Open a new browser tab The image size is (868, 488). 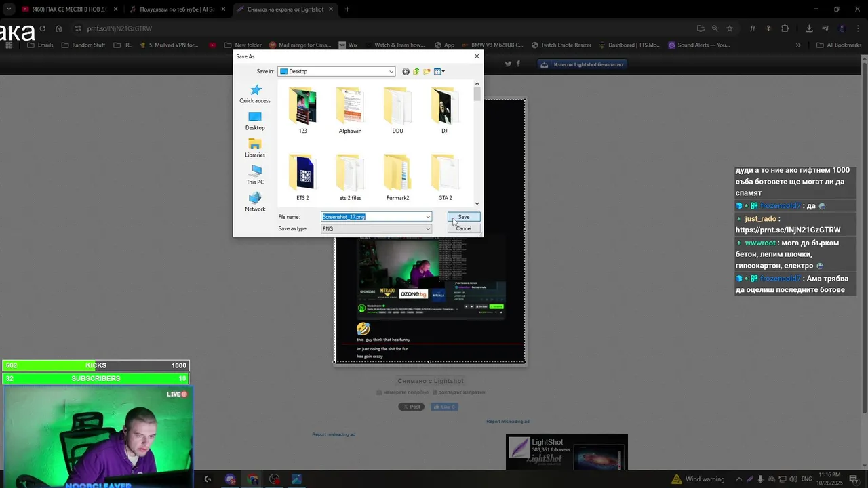click(x=347, y=9)
